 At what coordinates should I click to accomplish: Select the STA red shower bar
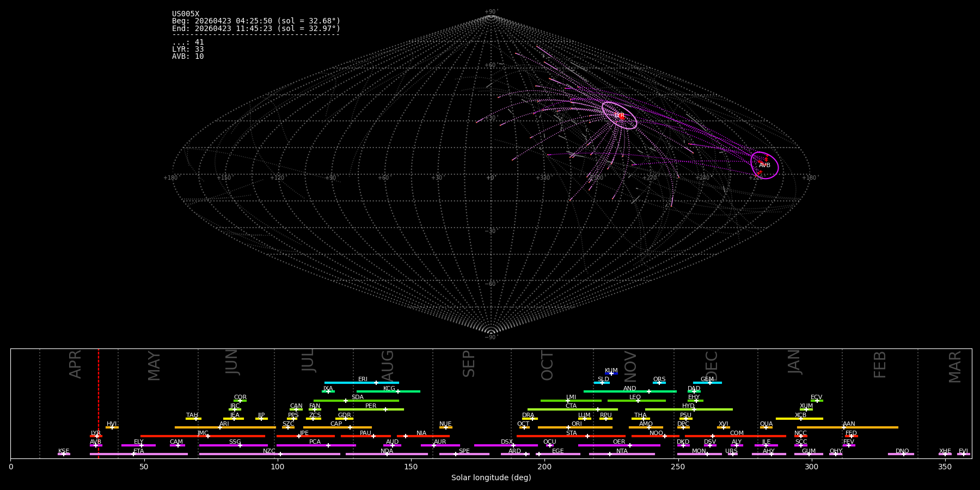pos(571,436)
